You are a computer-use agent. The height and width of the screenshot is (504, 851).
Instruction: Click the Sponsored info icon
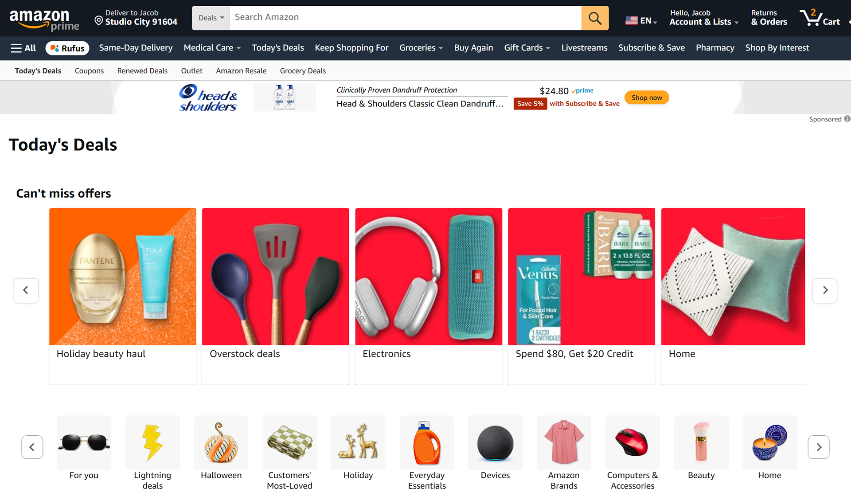847,119
